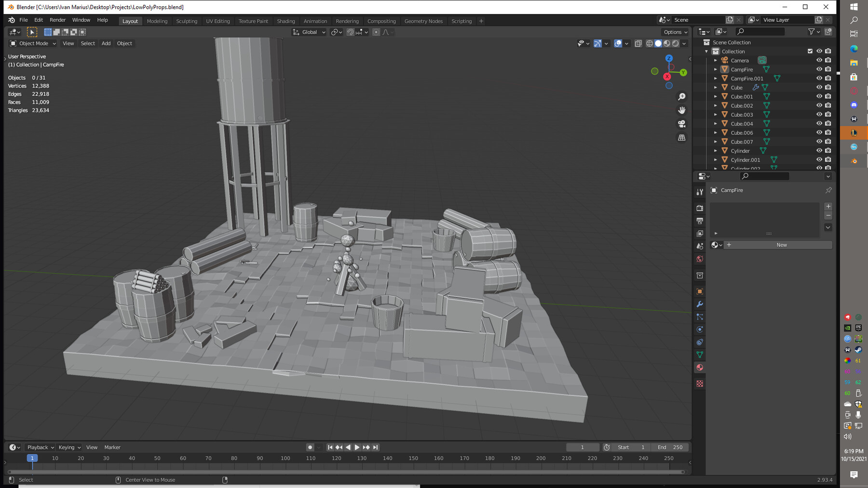Screen dimensions: 868x488
Task: Expand the Cube.001 item in the outliner
Action: (x=716, y=96)
